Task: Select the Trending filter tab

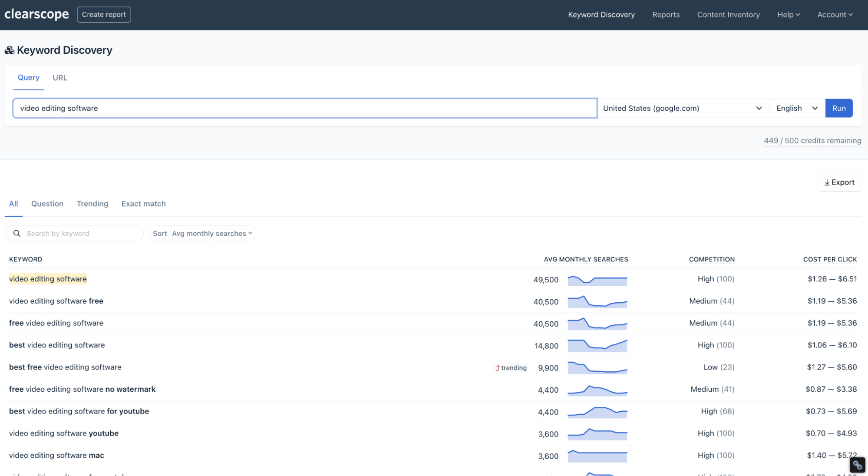Action: tap(92, 204)
